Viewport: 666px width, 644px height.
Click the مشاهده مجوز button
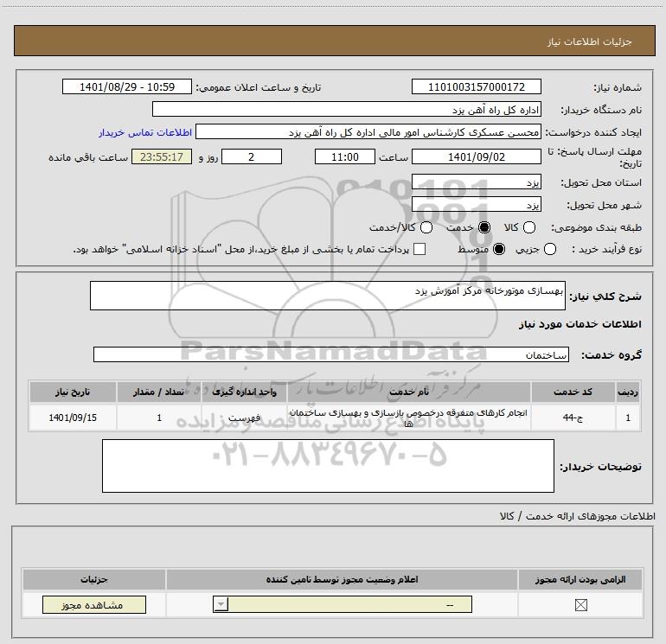(94, 604)
